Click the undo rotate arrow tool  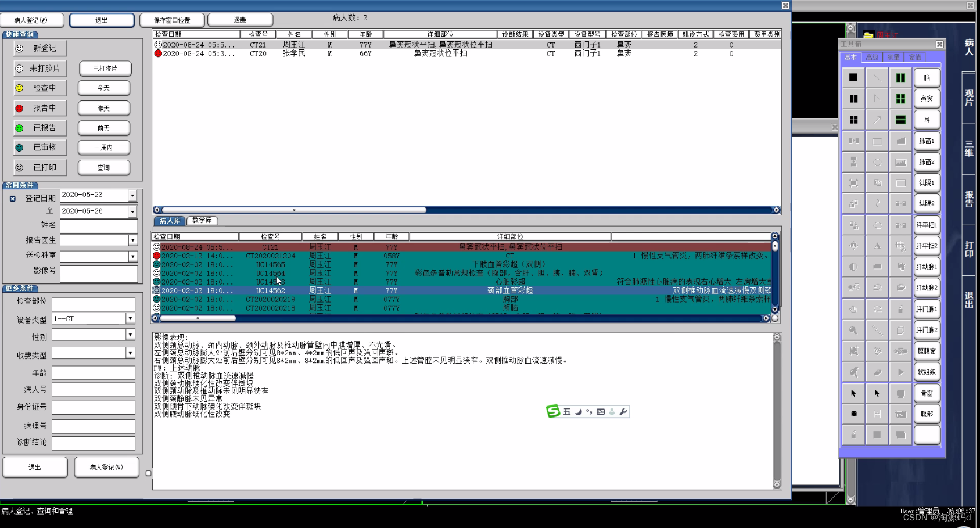[877, 288]
